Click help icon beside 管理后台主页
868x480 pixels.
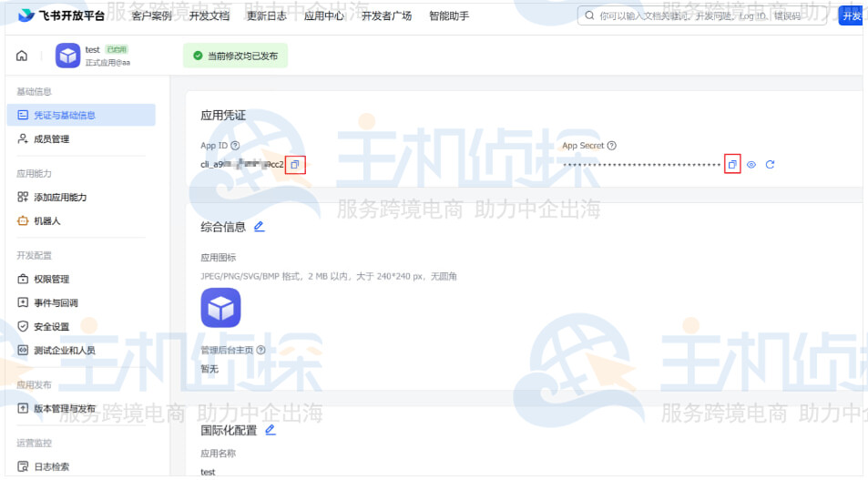(260, 350)
